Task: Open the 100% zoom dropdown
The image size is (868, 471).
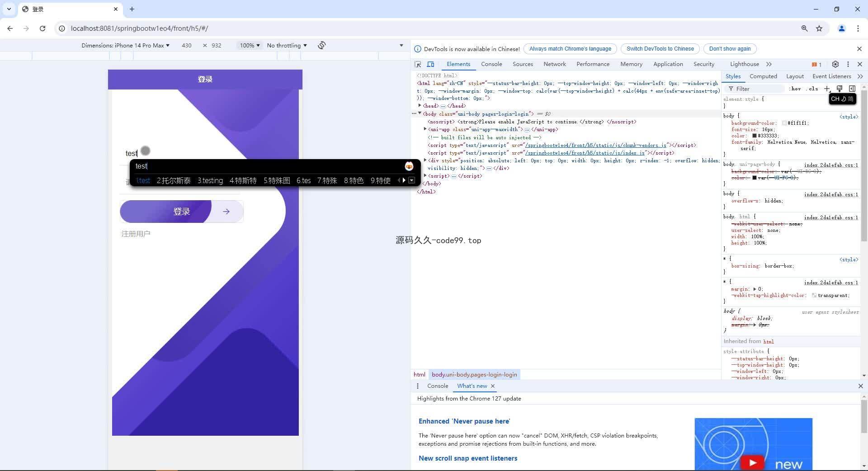Action: (x=250, y=45)
